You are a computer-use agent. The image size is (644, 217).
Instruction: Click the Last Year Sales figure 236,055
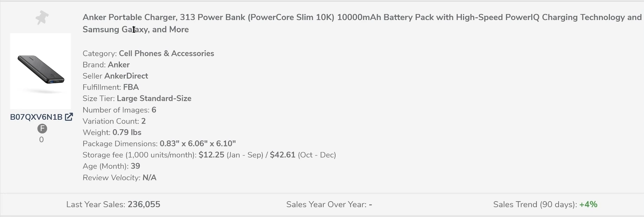144,204
